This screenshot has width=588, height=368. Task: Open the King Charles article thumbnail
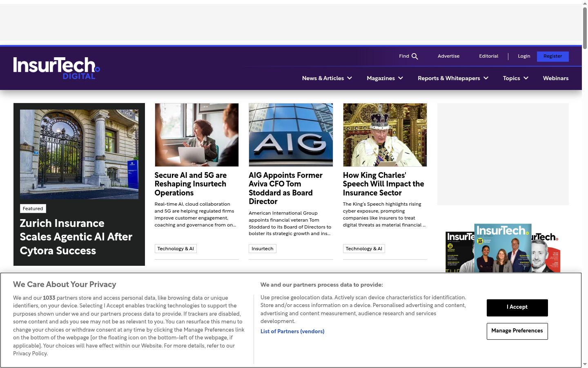[x=385, y=135]
